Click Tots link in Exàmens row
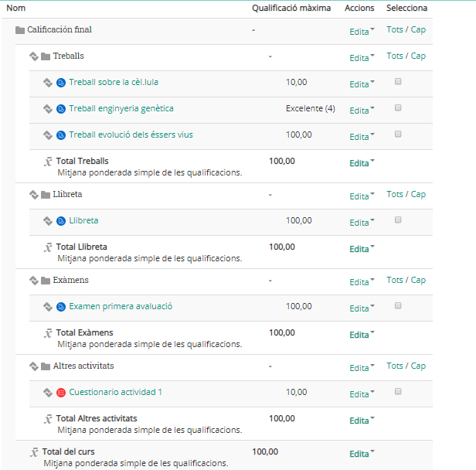Viewport: 476px width, 470px height. click(x=395, y=280)
